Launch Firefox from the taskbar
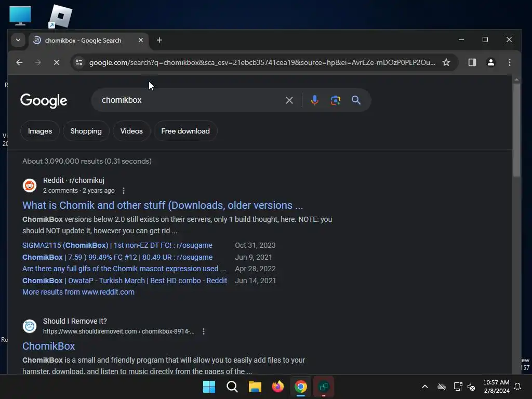532x399 pixels. (x=278, y=387)
